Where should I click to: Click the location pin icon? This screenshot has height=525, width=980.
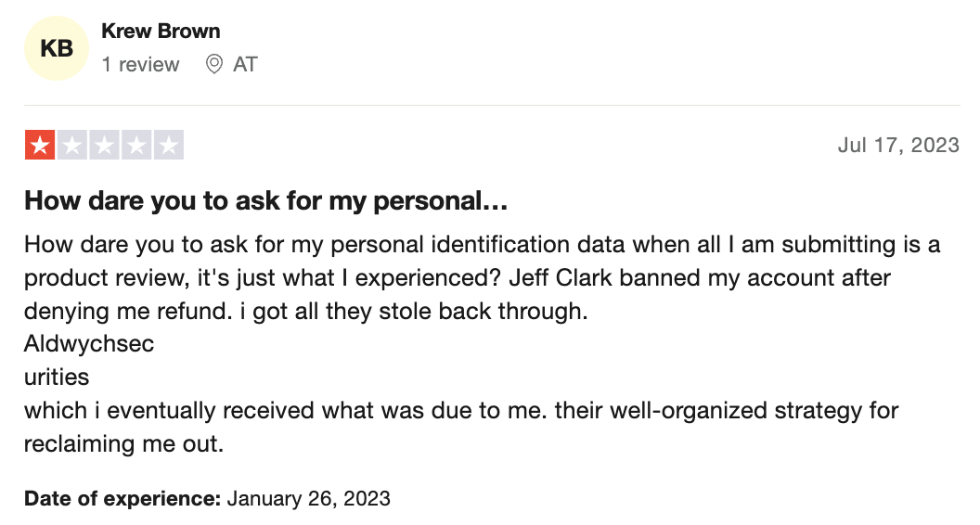[x=213, y=64]
